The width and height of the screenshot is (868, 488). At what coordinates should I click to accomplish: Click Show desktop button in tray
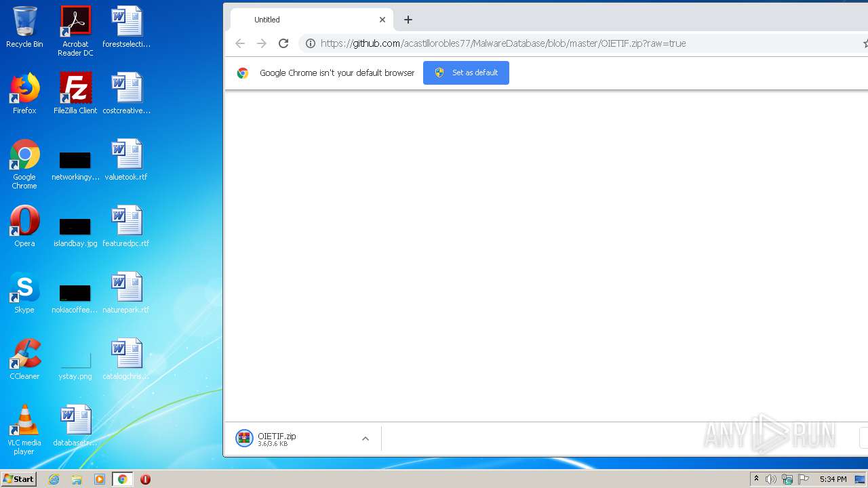pyautogui.click(x=861, y=479)
